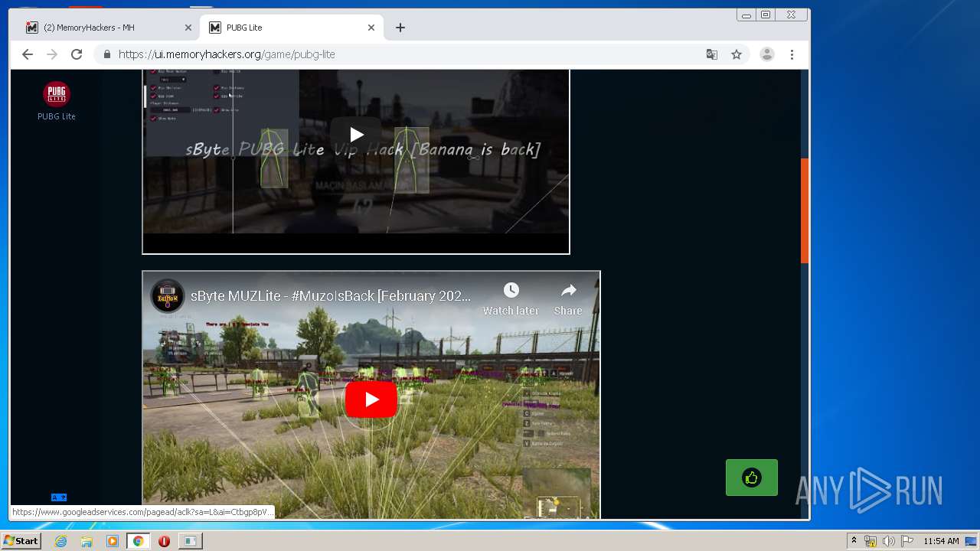Click the PUBG Lite sidebar label
Viewport: 980px width, 551px height.
pyautogui.click(x=57, y=116)
